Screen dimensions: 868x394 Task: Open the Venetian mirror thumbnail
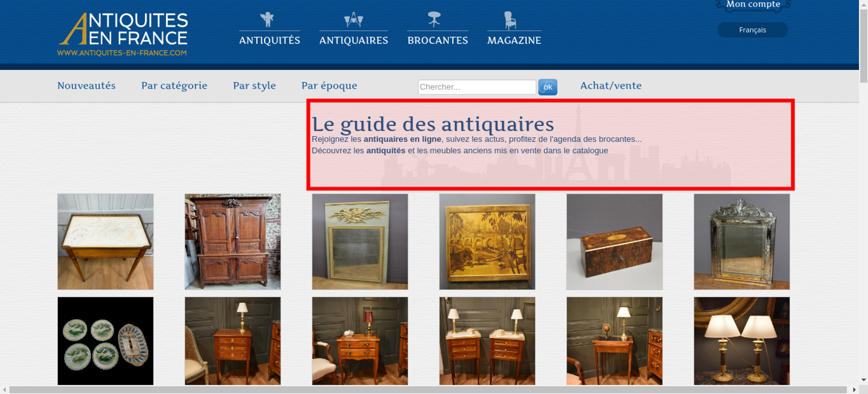[x=742, y=242]
